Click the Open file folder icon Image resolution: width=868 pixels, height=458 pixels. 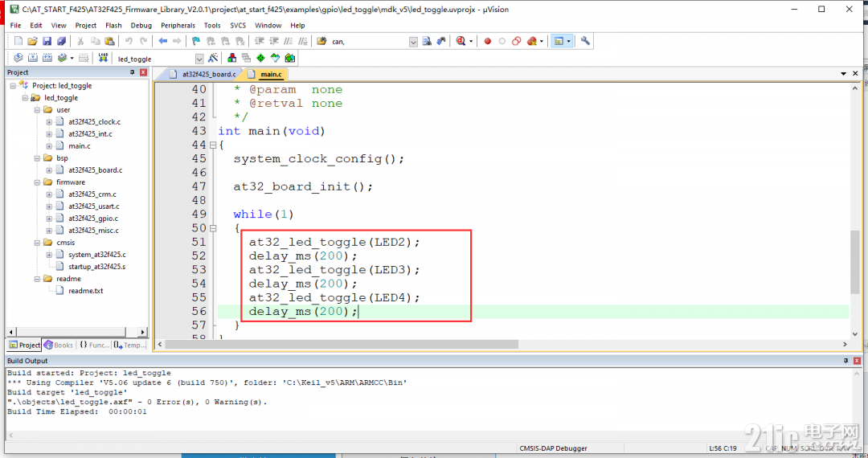[x=33, y=41]
